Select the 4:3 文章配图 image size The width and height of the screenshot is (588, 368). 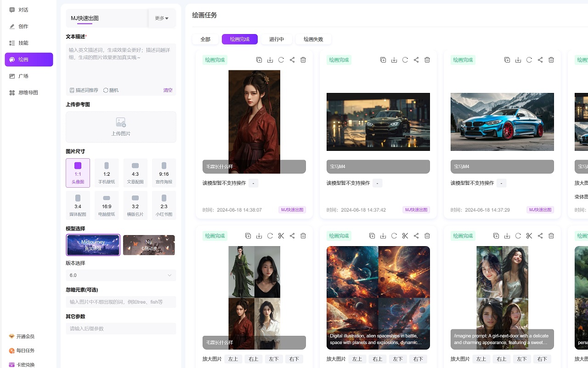(135, 173)
